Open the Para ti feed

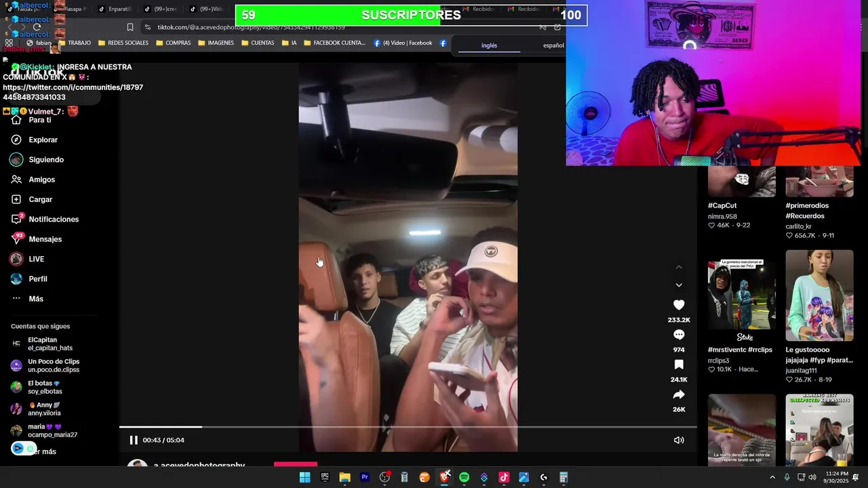[x=31, y=120]
